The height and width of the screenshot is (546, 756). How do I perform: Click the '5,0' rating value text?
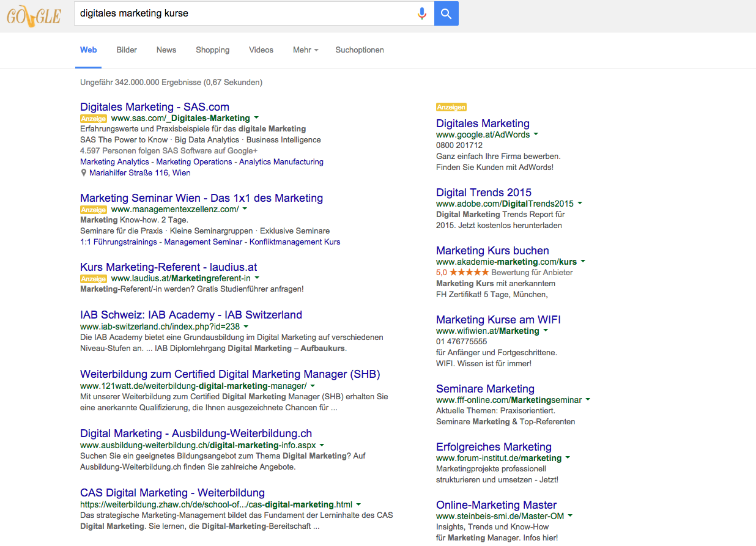[x=442, y=273]
